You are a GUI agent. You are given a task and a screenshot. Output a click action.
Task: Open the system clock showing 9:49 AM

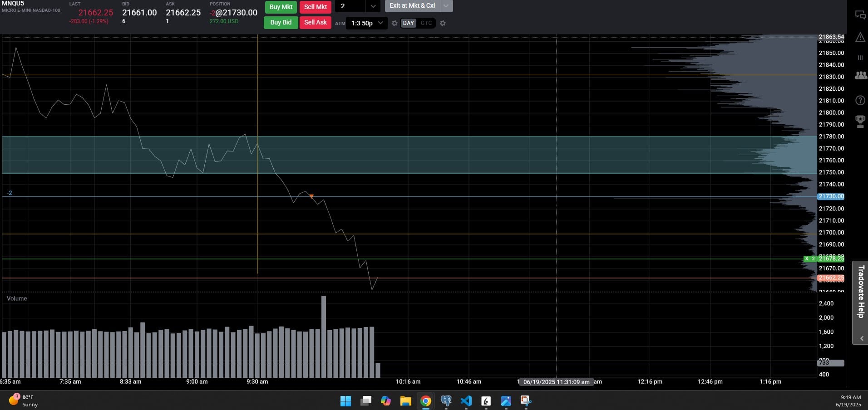coord(848,401)
